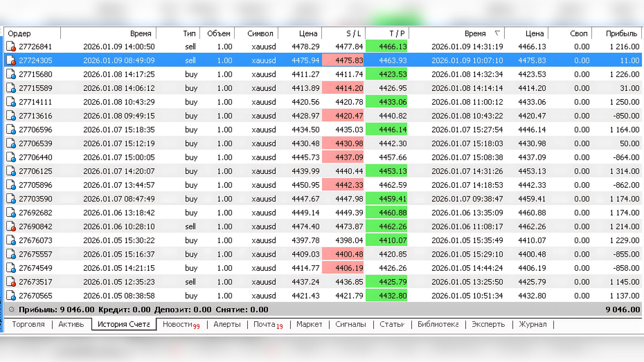The height and width of the screenshot is (362, 644).
Task: Click profit value 1 314.00
Action: click(625, 171)
